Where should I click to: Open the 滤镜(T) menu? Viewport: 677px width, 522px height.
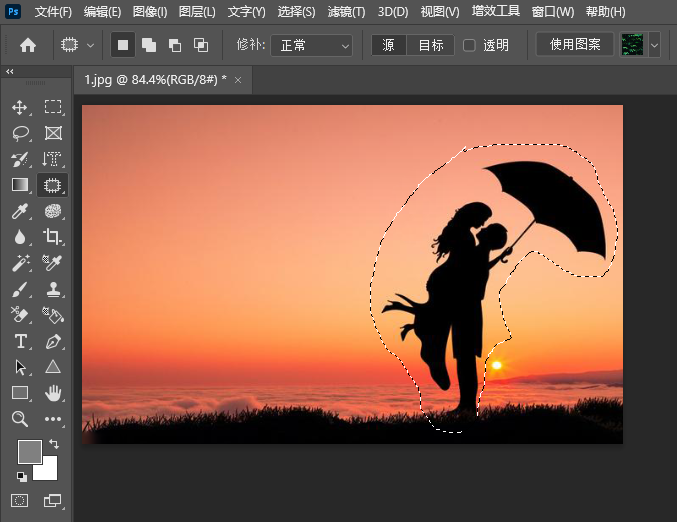click(x=346, y=12)
